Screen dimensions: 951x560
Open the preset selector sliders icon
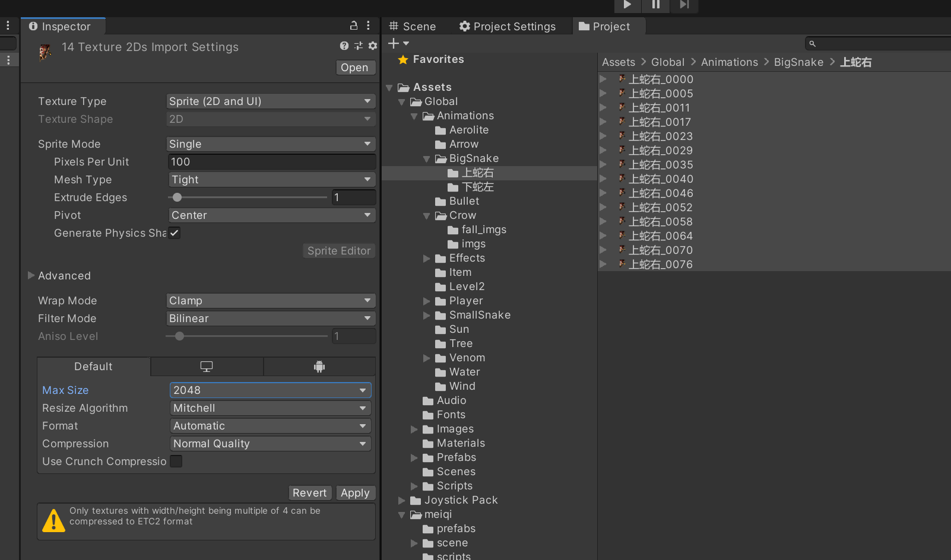pyautogui.click(x=359, y=46)
